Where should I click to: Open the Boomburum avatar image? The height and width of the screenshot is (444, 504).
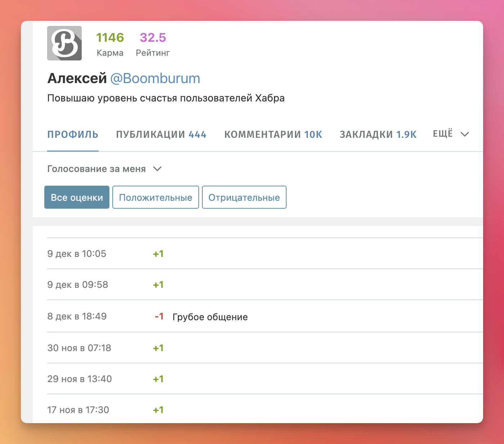tap(64, 43)
